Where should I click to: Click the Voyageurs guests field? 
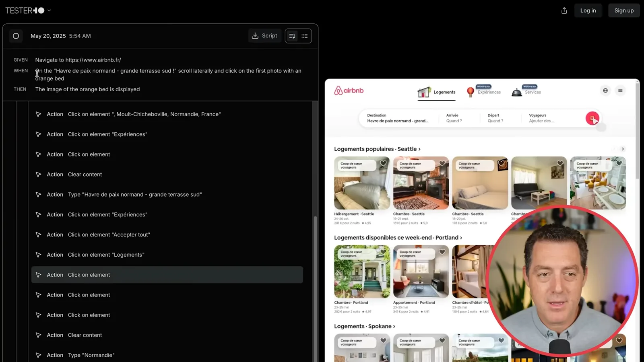[551, 118]
